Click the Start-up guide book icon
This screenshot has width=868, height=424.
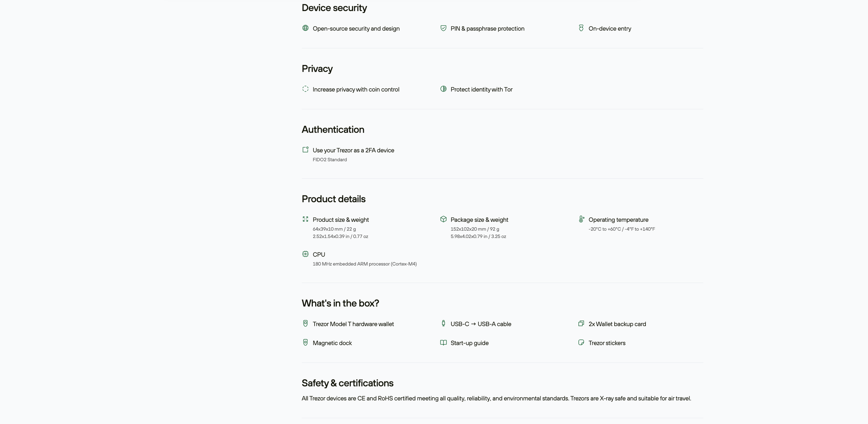[443, 342]
